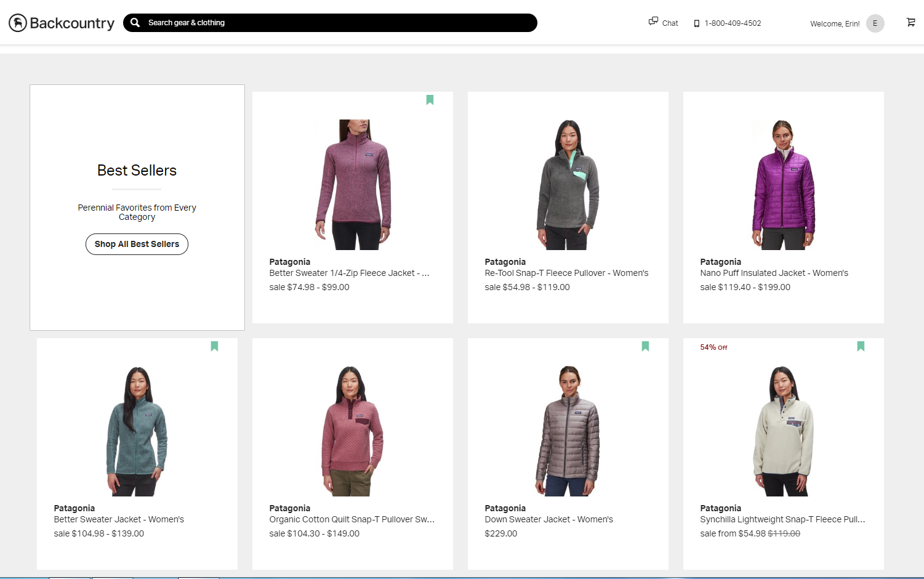The image size is (924, 579).
Task: Click Patagonia brand above Nano Puff Insulated Jacket
Action: pyautogui.click(x=720, y=262)
